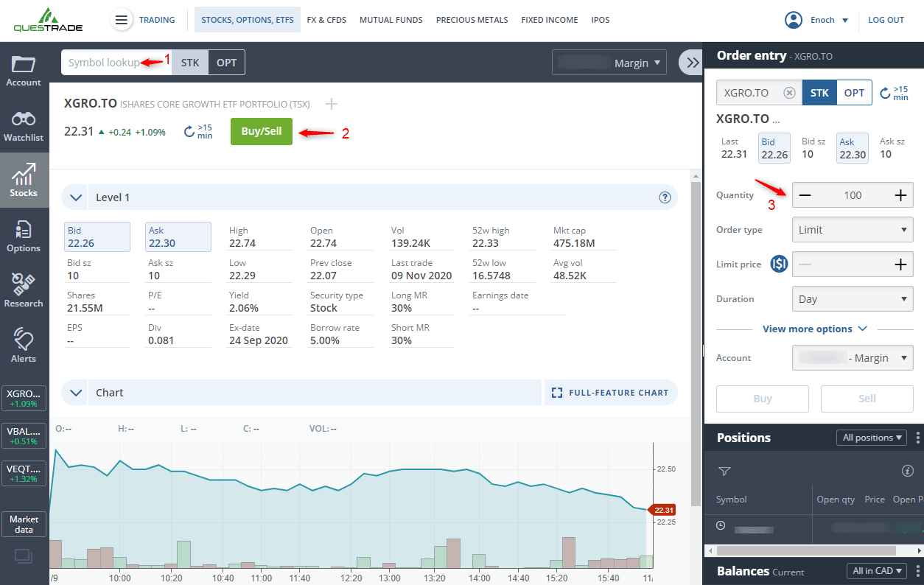Image resolution: width=924 pixels, height=585 pixels.
Task: Open the Options sidebar icon
Action: 24,233
